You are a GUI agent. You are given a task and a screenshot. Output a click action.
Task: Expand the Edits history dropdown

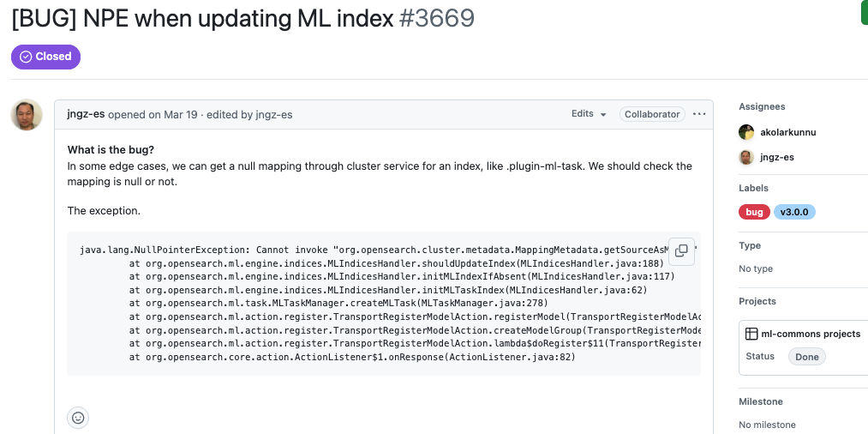point(589,113)
